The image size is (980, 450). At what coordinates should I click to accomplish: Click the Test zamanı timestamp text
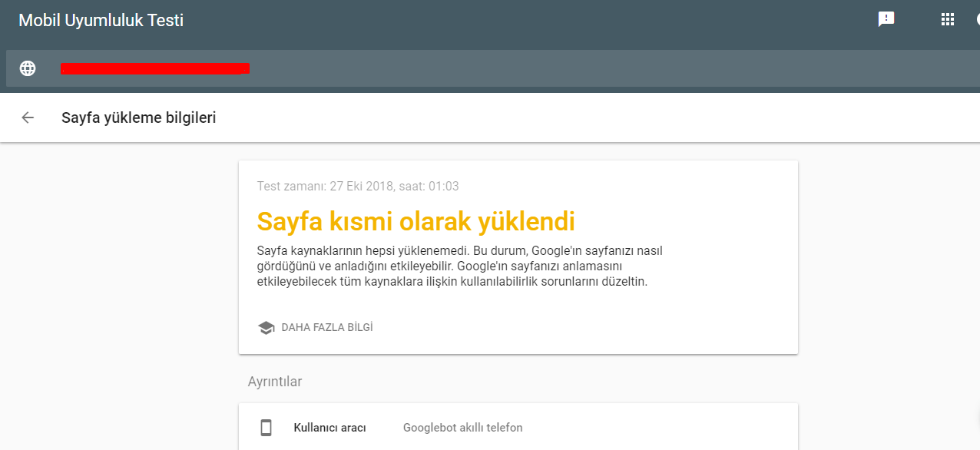[358, 186]
